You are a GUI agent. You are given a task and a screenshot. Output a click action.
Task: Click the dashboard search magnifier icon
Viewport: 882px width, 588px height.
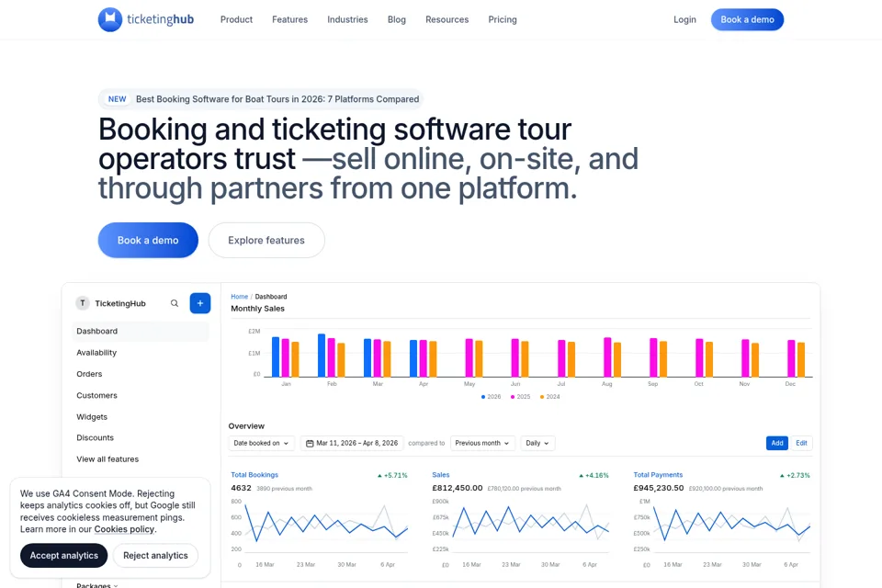click(175, 303)
